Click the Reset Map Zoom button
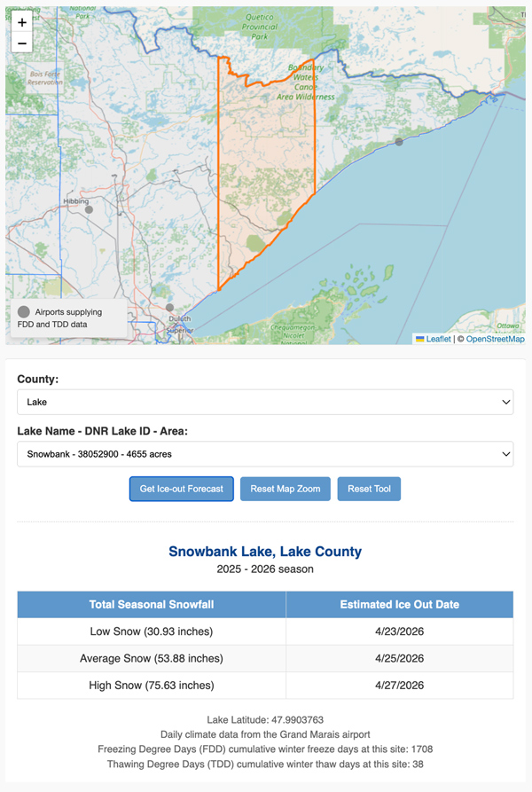This screenshot has height=792, width=532. point(286,489)
